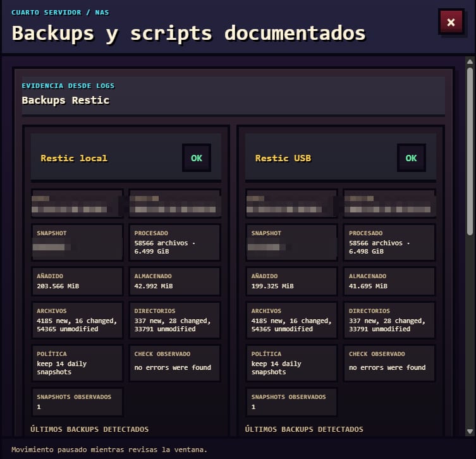Click Snapshots observados cell in Restic local
476x459 pixels.
click(x=77, y=402)
